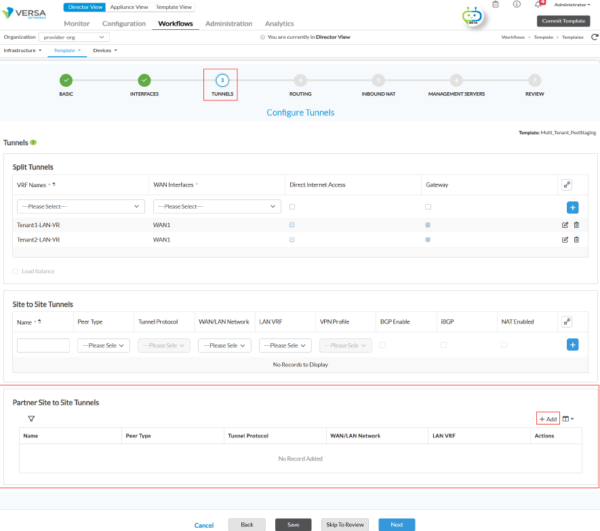Focus the Site to Site tunnel Name field

point(43,345)
